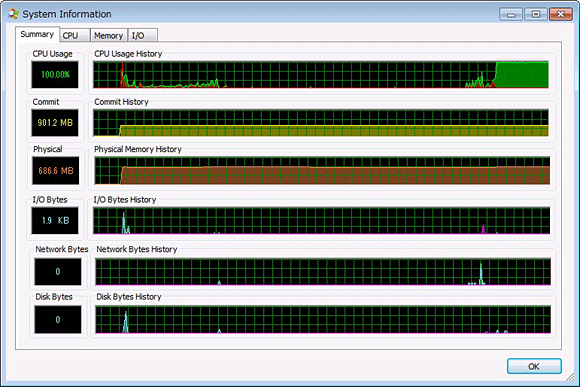The width and height of the screenshot is (580, 387).
Task: Open the Memory tab
Action: 109,36
